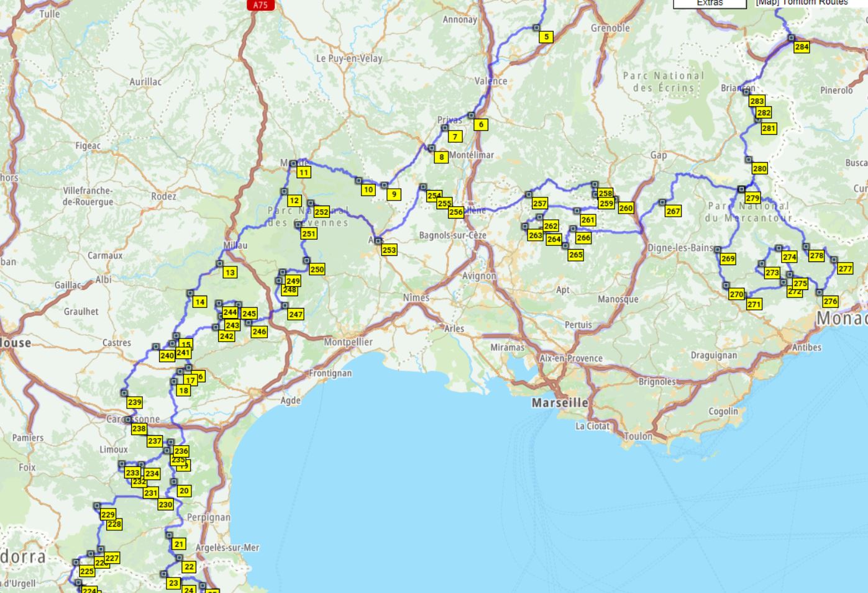Select waypoint label 257
868x593 pixels.
pyautogui.click(x=539, y=203)
